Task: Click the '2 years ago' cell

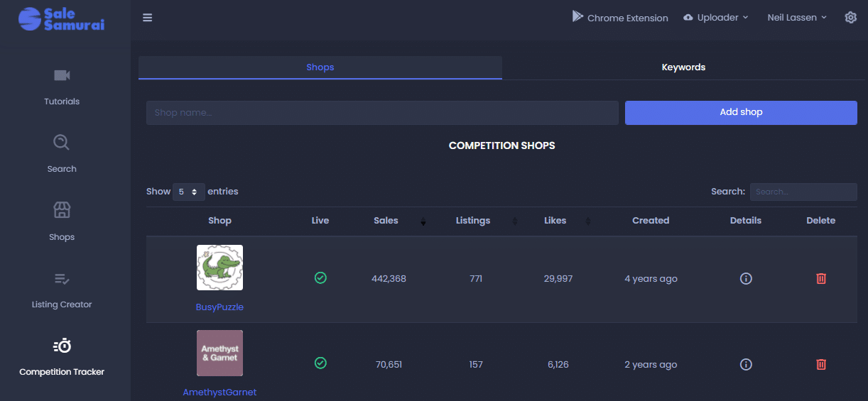Action: (x=651, y=365)
